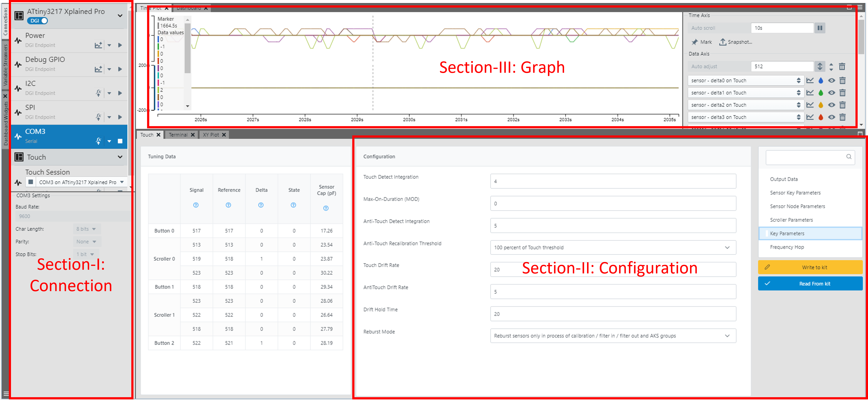This screenshot has width=868, height=400.
Task: Collapse the ATtiny3217 Xplained Pro section
Action: coord(120,16)
